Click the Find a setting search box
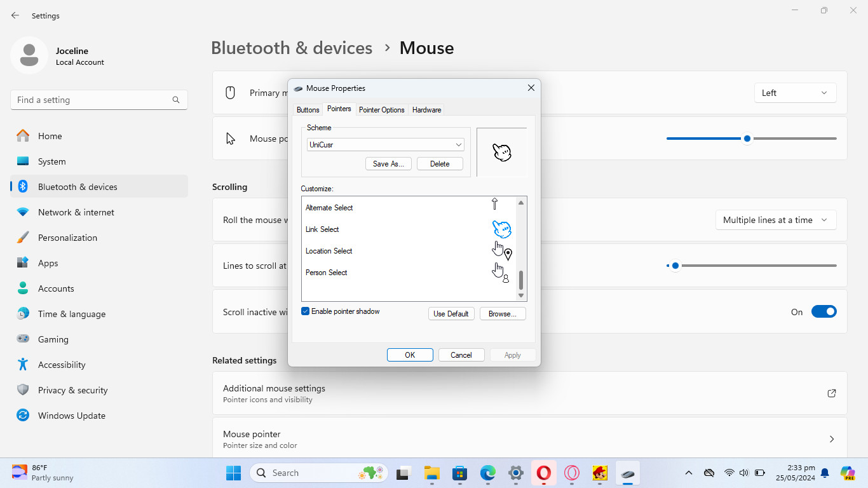This screenshot has height=488, width=868. (x=92, y=100)
